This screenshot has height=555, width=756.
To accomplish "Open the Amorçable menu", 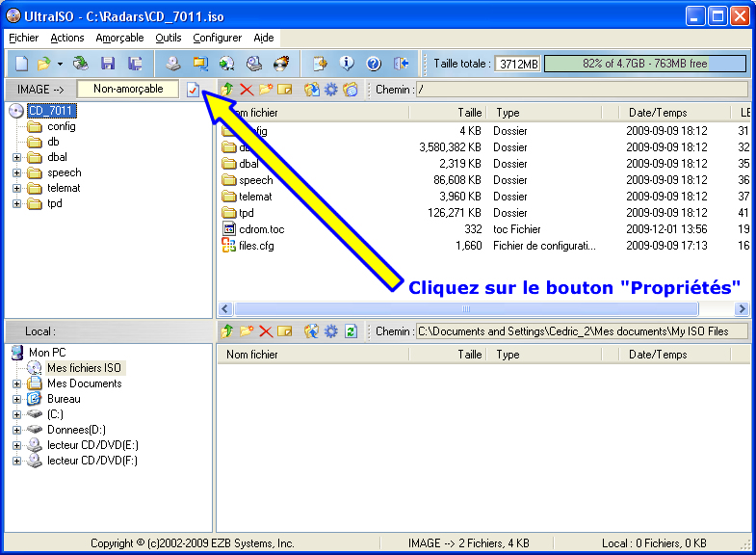I will click(x=119, y=38).
